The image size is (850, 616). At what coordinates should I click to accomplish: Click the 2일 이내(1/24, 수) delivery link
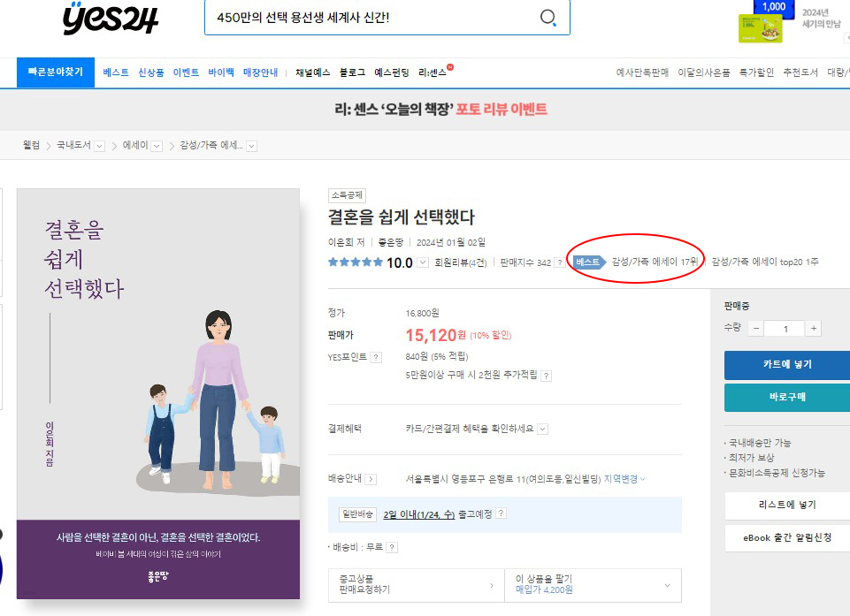(x=419, y=514)
